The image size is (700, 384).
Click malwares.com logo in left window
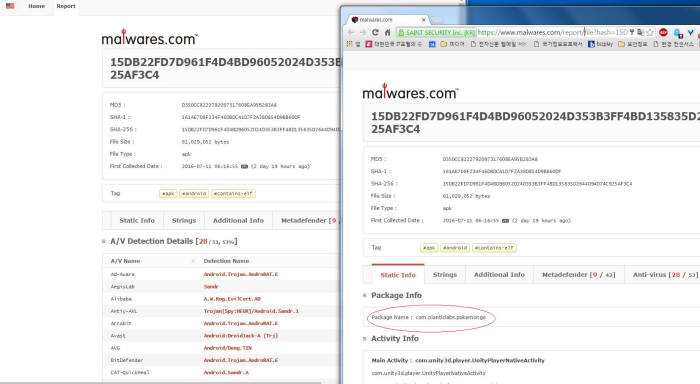[149, 38]
